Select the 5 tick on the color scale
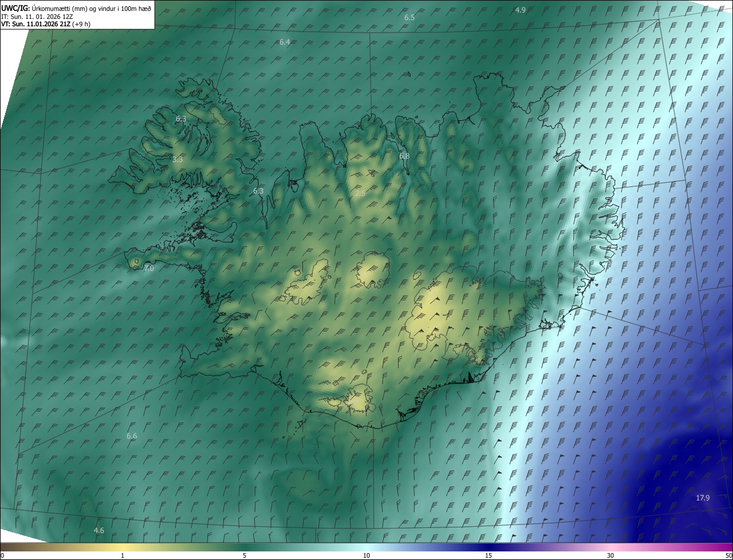This screenshot has height=560, width=733. [x=245, y=555]
